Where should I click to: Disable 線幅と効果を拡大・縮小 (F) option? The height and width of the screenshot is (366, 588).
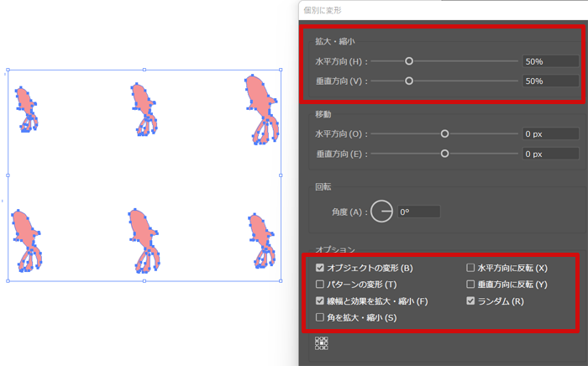[320, 301]
